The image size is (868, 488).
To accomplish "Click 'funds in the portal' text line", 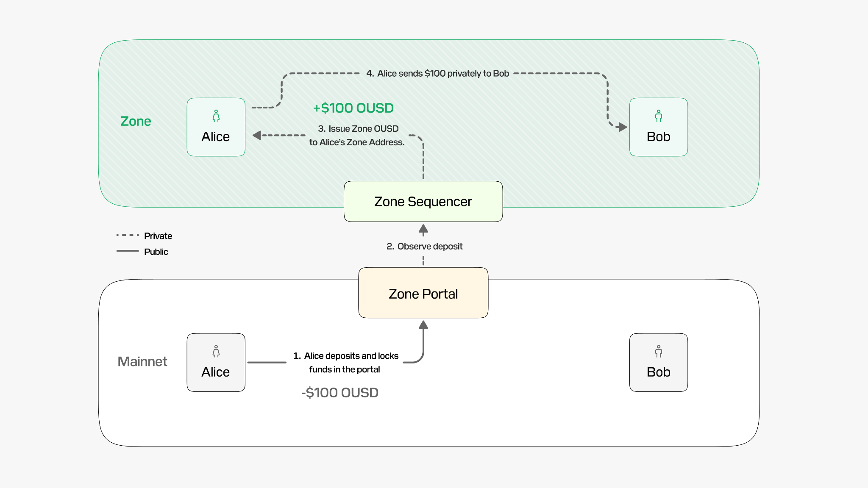I will [x=345, y=369].
